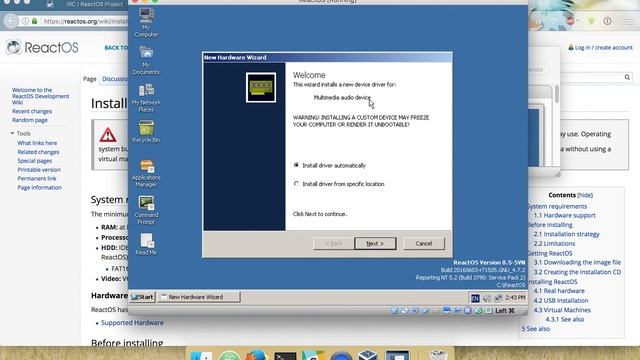Jump to 2.2 Limitations in Contents
This screenshot has width=640, height=360.
(554, 244)
